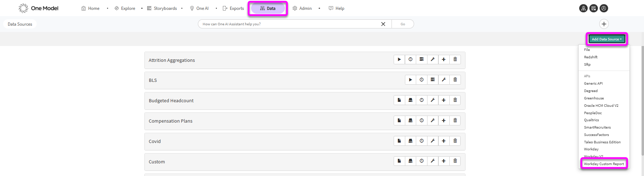Run the BLS data source
This screenshot has height=176, width=644.
click(411, 80)
